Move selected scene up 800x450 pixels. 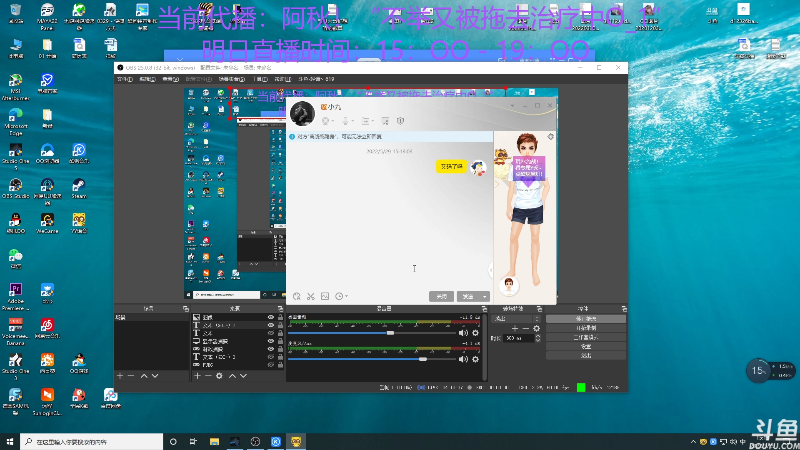click(144, 376)
